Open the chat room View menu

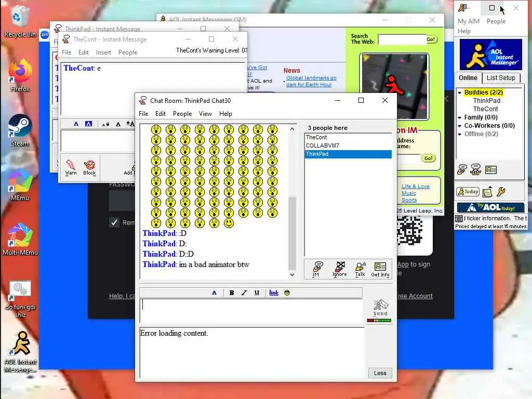[x=205, y=114]
